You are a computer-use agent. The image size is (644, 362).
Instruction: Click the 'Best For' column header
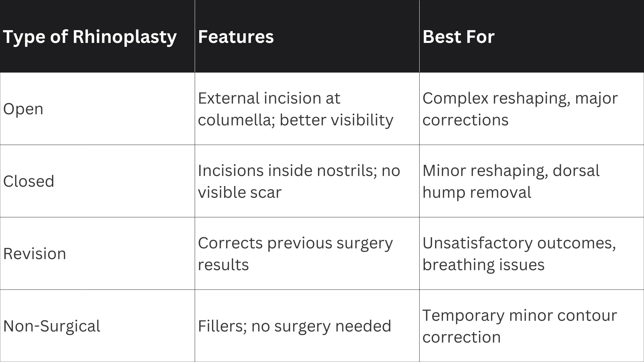pos(459,37)
